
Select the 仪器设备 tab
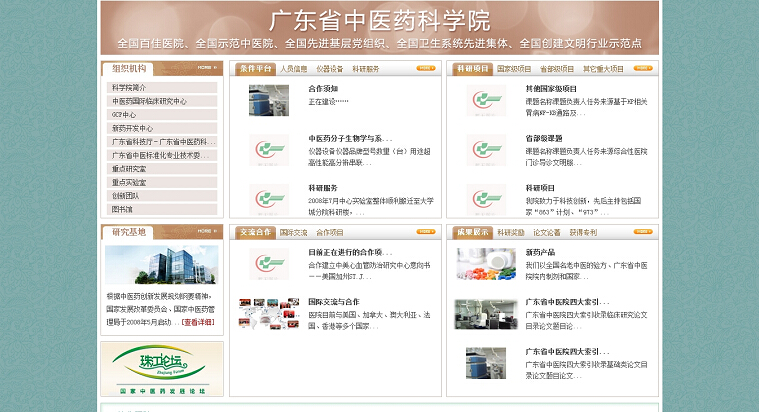click(329, 69)
